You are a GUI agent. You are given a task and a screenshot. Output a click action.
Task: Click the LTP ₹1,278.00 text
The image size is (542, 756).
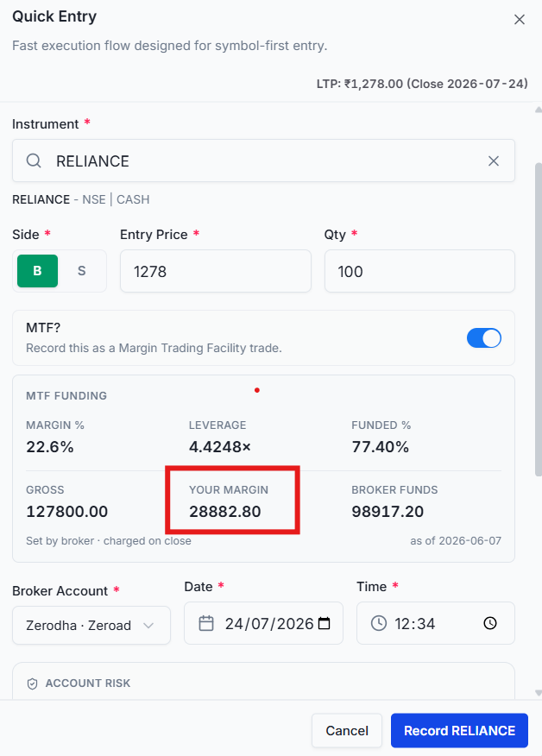click(360, 84)
